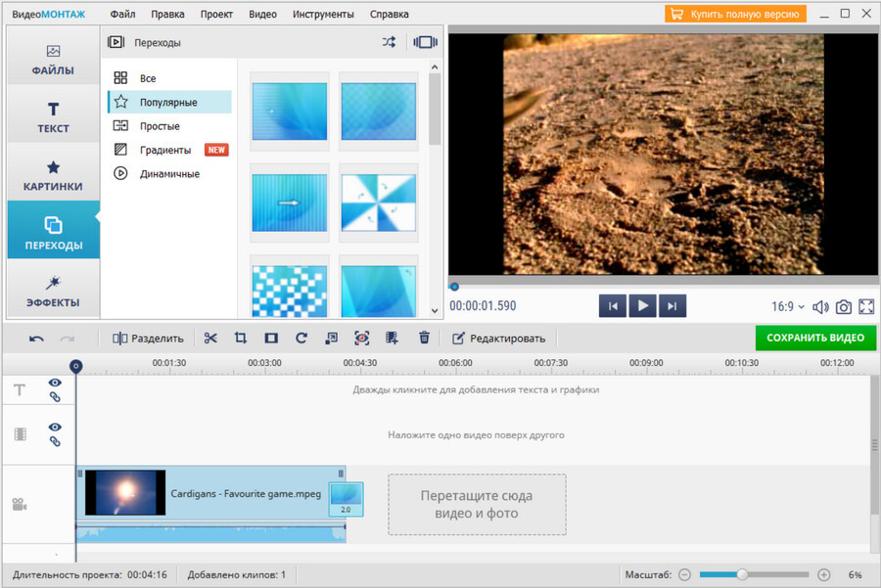This screenshot has height=588, width=881.
Task: Decrease timeline scale with minus button
Action: click(x=684, y=574)
